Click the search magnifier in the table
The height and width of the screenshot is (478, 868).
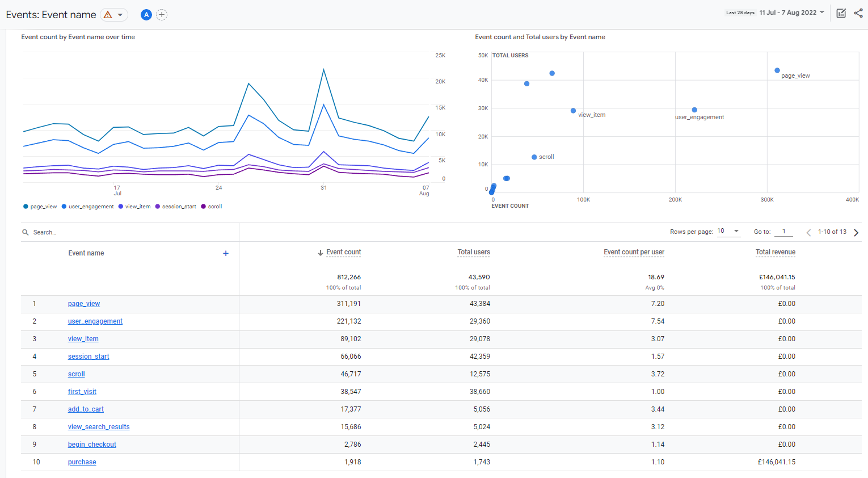point(25,232)
